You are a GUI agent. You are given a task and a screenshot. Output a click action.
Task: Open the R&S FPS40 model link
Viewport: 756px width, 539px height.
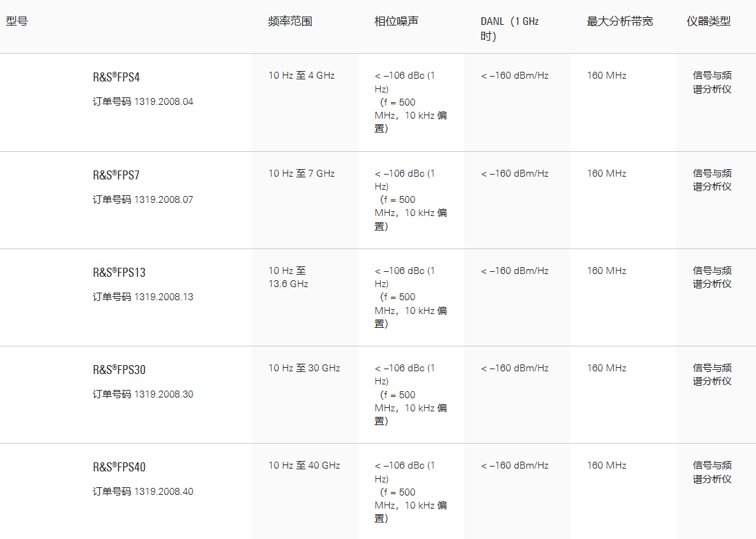pyautogui.click(x=119, y=467)
